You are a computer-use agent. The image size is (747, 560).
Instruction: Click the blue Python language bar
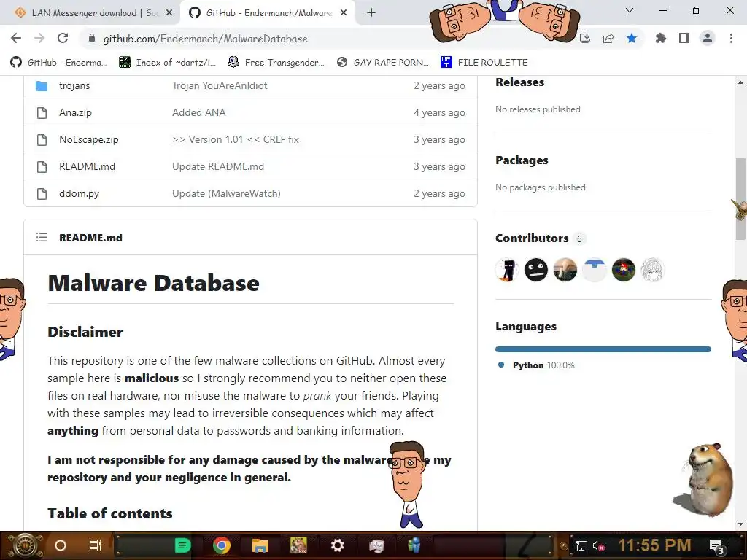(603, 349)
